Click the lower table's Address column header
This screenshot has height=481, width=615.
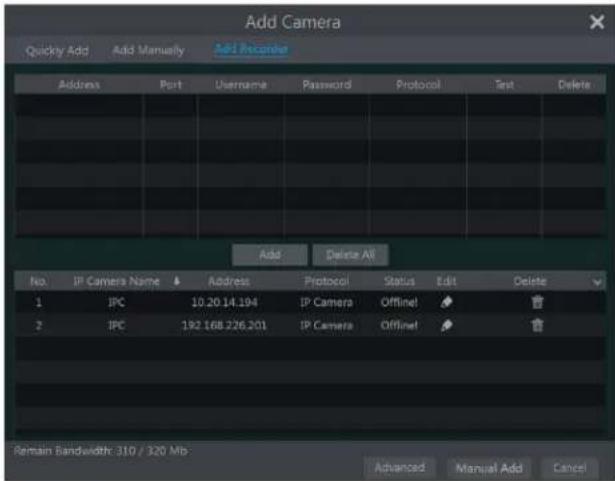(x=229, y=281)
